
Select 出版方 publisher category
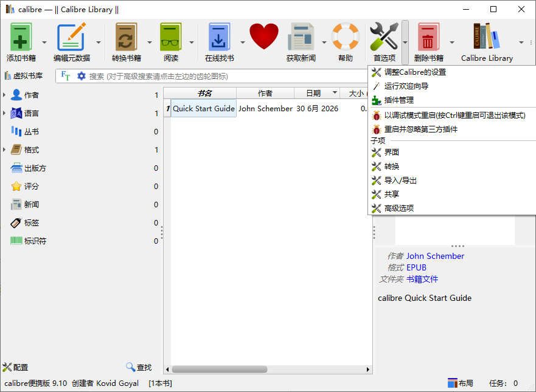(x=35, y=168)
